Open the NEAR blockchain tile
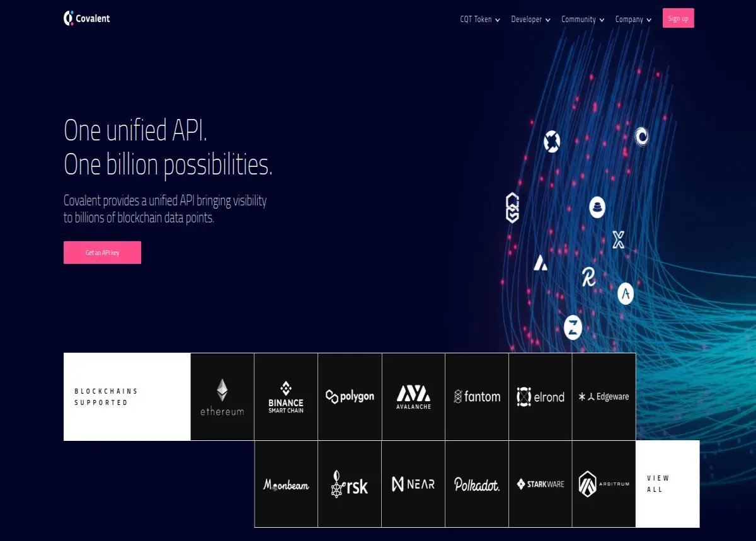Viewport: 756px width, 541px height. (413, 484)
